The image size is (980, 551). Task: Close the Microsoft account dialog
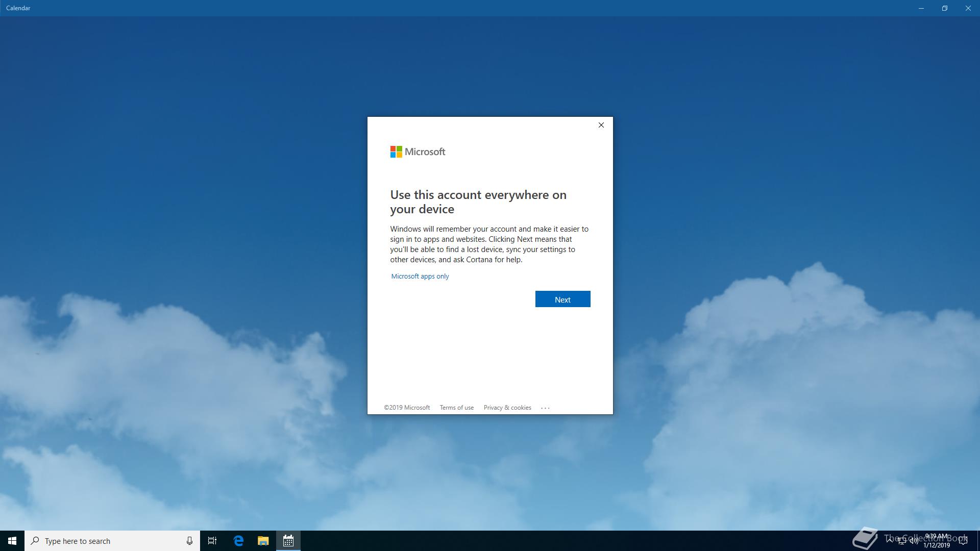pos(601,125)
